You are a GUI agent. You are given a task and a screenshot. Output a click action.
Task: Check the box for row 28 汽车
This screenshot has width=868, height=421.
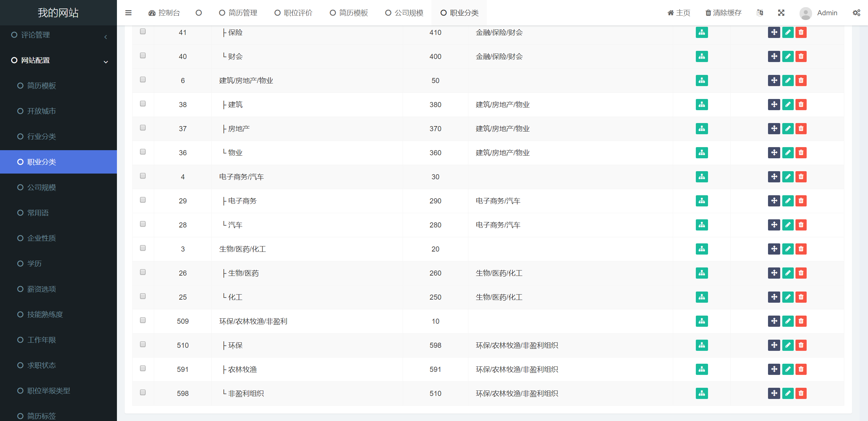coord(143,224)
